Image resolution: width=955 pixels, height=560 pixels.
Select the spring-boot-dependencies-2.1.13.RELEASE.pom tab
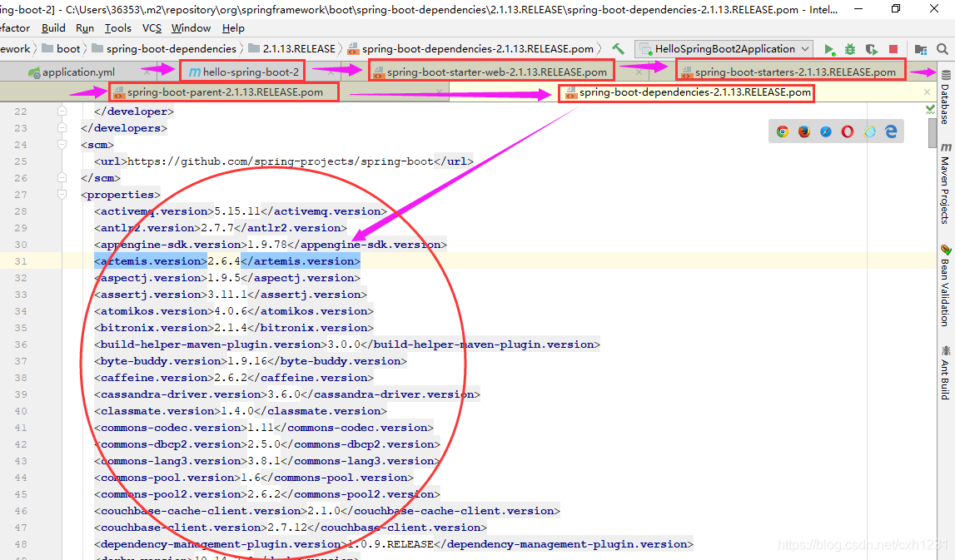tap(689, 92)
